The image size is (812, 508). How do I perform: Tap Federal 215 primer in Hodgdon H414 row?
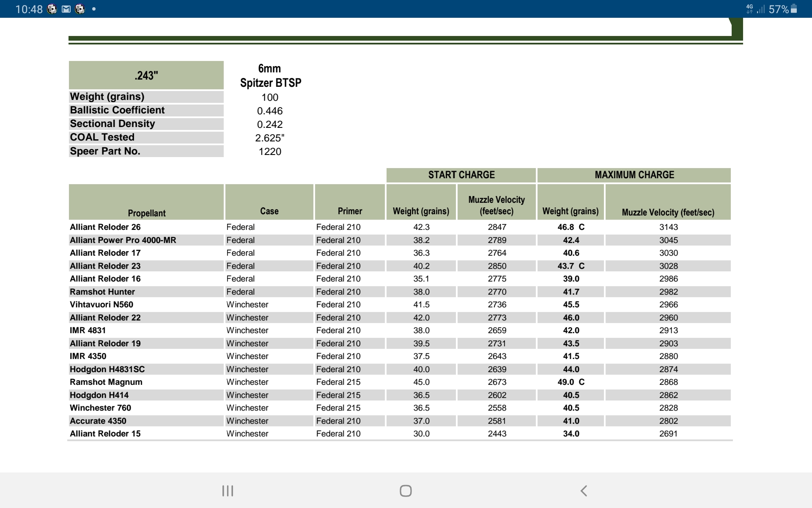click(x=338, y=395)
